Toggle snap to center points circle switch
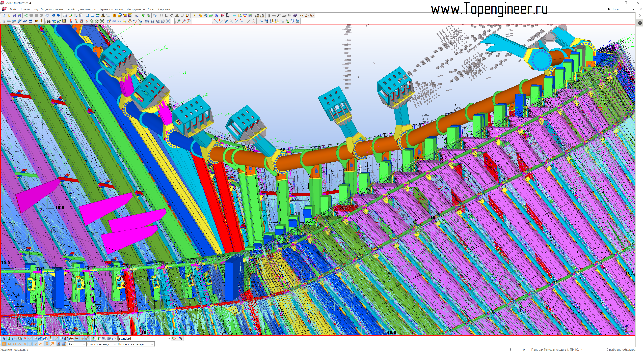The width and height of the screenshot is (644, 352). (x=14, y=344)
